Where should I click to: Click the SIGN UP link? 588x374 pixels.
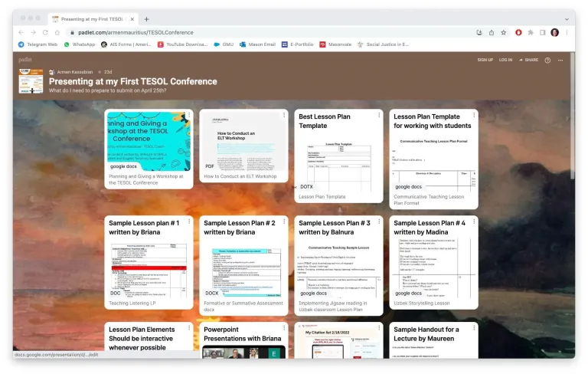tap(485, 60)
